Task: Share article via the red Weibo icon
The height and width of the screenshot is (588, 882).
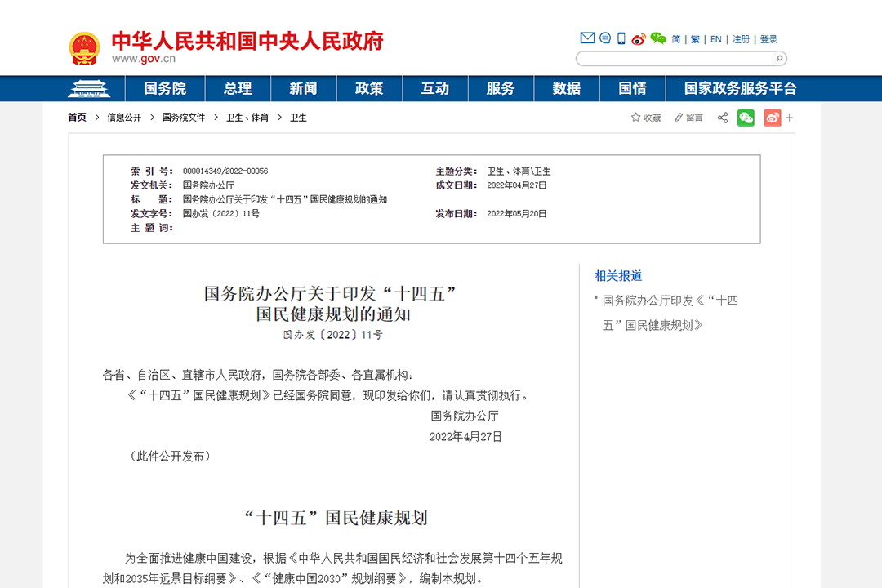Action: pyautogui.click(x=772, y=118)
